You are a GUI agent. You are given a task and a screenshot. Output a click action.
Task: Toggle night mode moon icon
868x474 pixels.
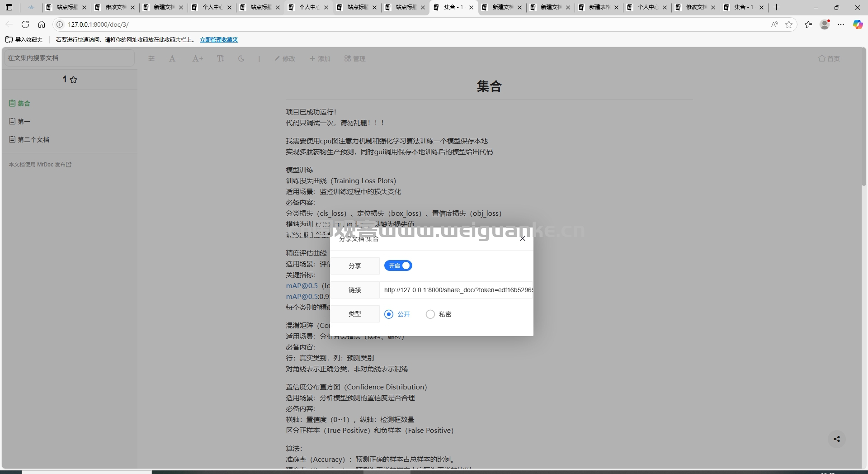[x=241, y=58]
